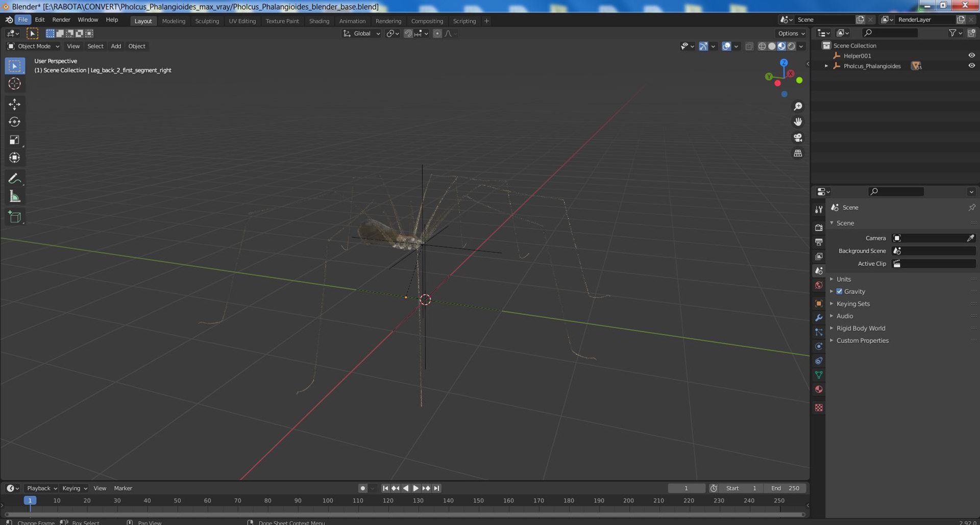This screenshot has height=525, width=980.
Task: Select the Annotate tool
Action: click(15, 179)
